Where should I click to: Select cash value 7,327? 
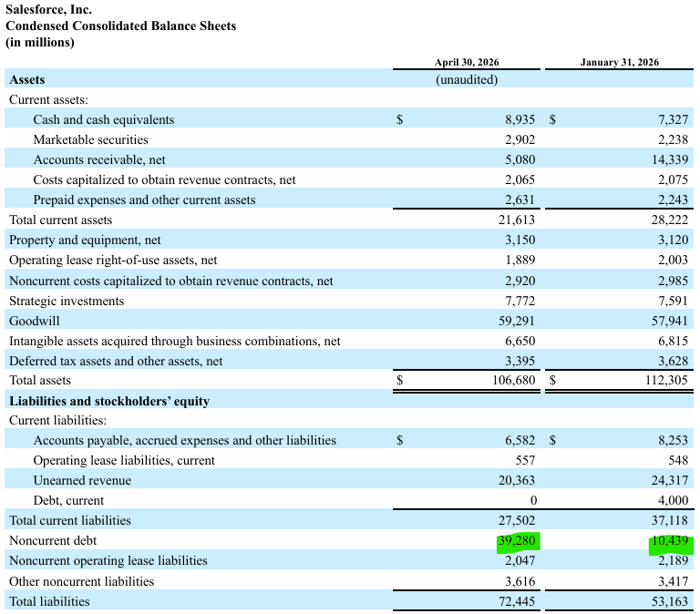673,119
